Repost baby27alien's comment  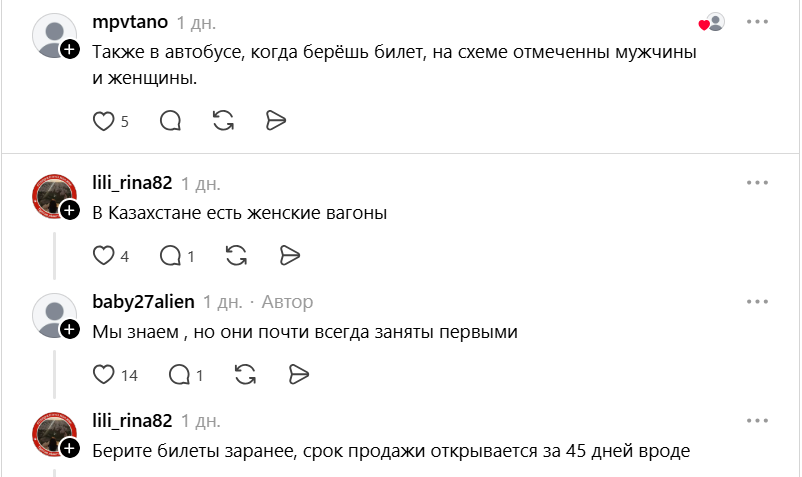246,375
